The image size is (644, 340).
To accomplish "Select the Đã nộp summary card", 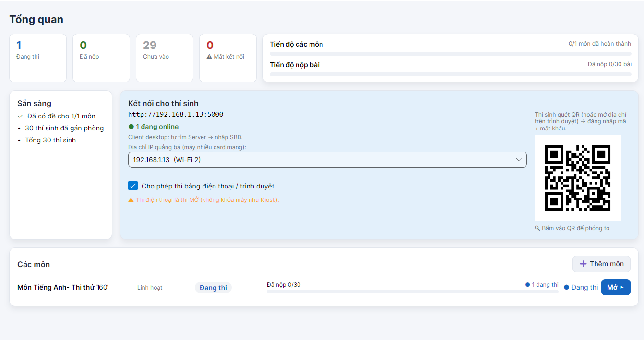I will tap(101, 58).
